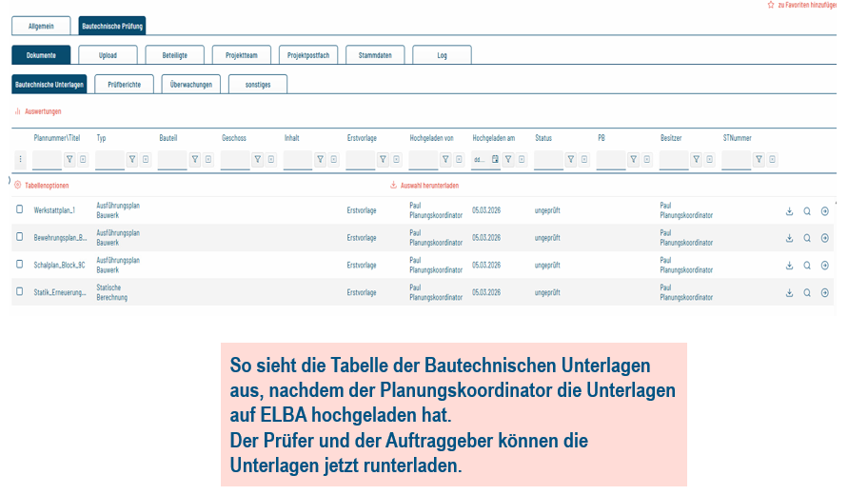Go to the Allgemein tab
This screenshot has height=495, width=868.
42,27
